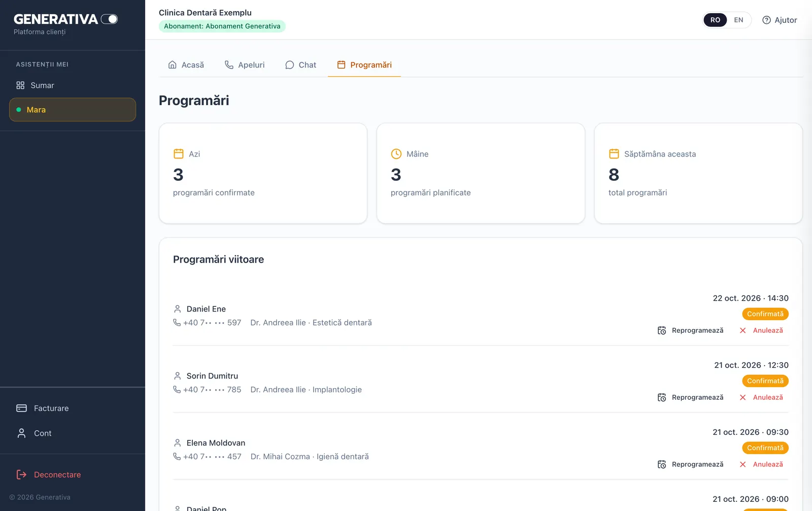The height and width of the screenshot is (511, 812).
Task: Open Sumar in the sidebar
Action: [x=73, y=85]
